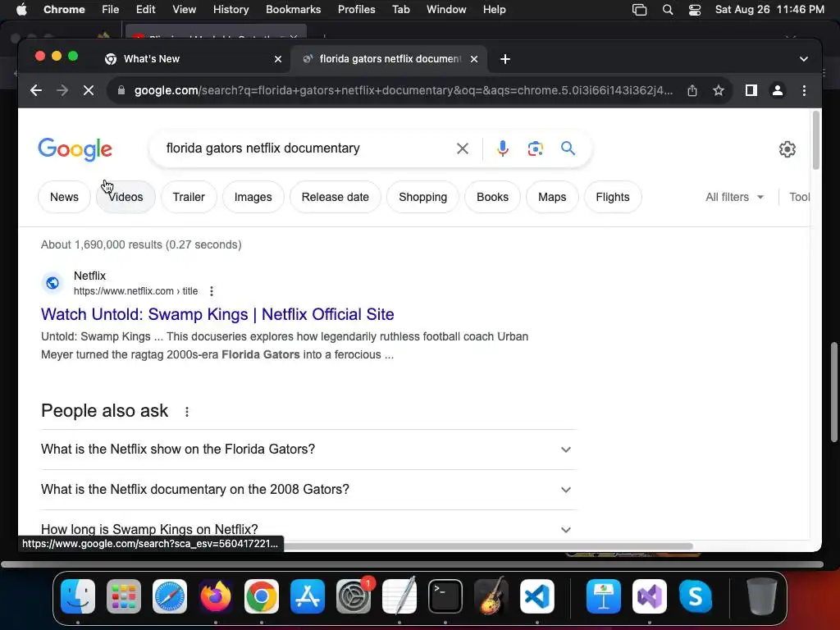Open the Bookmarks menu
Screen dimensions: 840x630
click(293, 10)
